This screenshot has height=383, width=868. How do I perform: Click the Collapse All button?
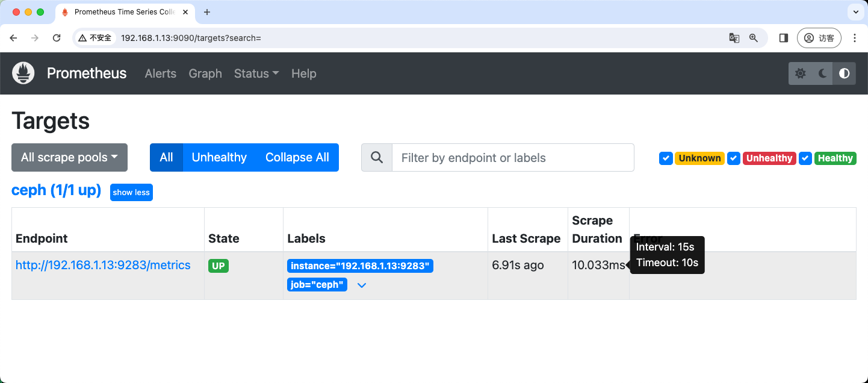tap(297, 157)
